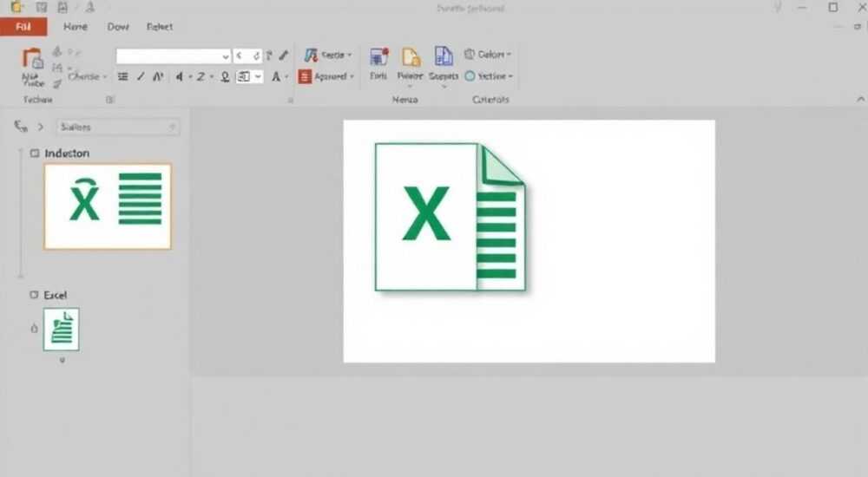Viewport: 868px width, 477px height.
Task: Click the app logo in the title bar
Action: (17, 7)
